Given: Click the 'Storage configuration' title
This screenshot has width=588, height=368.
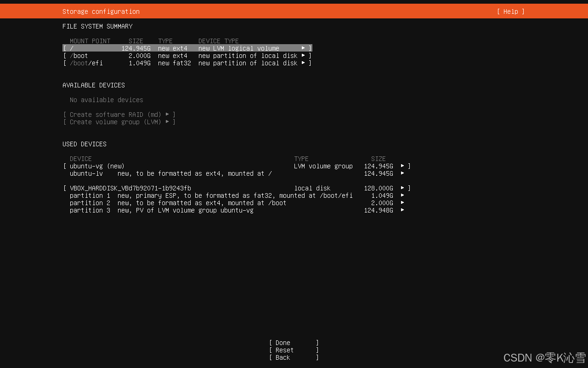Looking at the screenshot, I should pyautogui.click(x=101, y=11).
